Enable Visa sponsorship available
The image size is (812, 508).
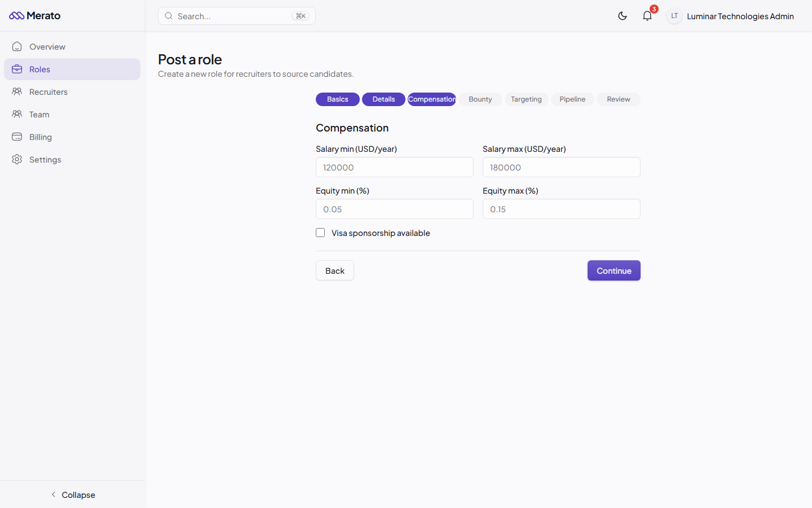320,233
